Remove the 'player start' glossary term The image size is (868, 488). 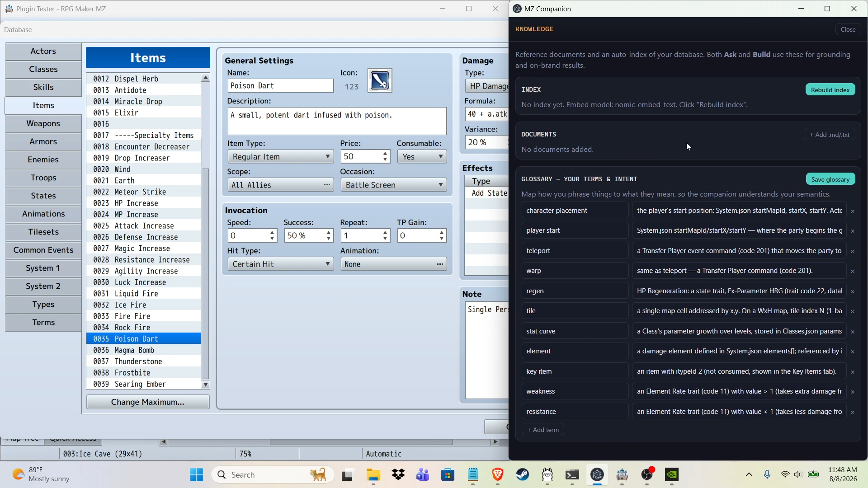coord(853,231)
